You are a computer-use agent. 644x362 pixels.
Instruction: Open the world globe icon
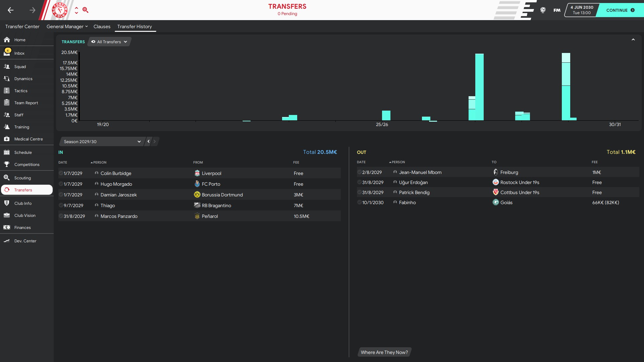(543, 10)
